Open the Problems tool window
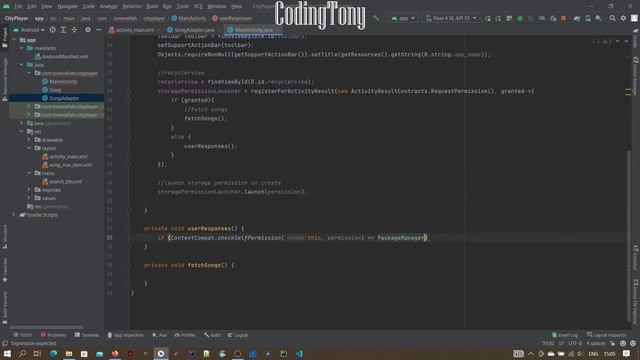This screenshot has width=640, height=360. click(x=53, y=335)
